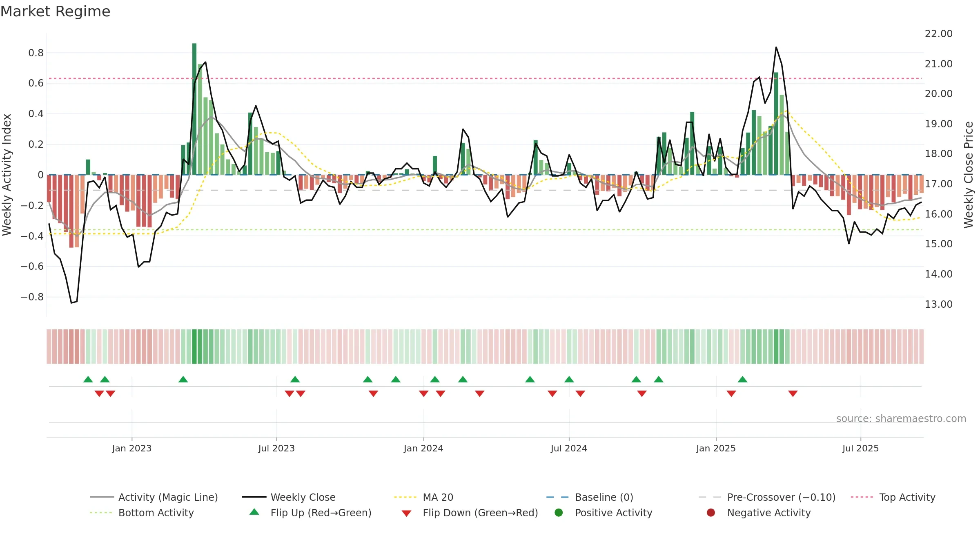Click the Jan 2024 date label
Screen dimensions: 980x551
[423, 448]
